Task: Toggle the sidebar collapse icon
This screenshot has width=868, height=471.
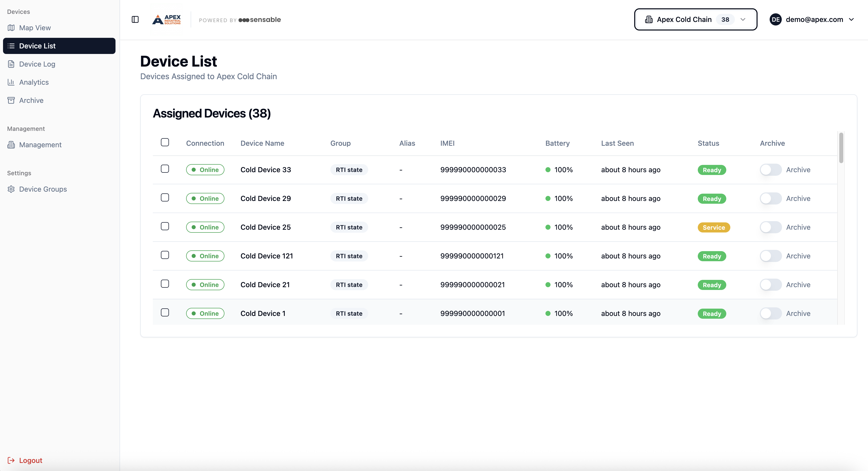Action: (135, 19)
